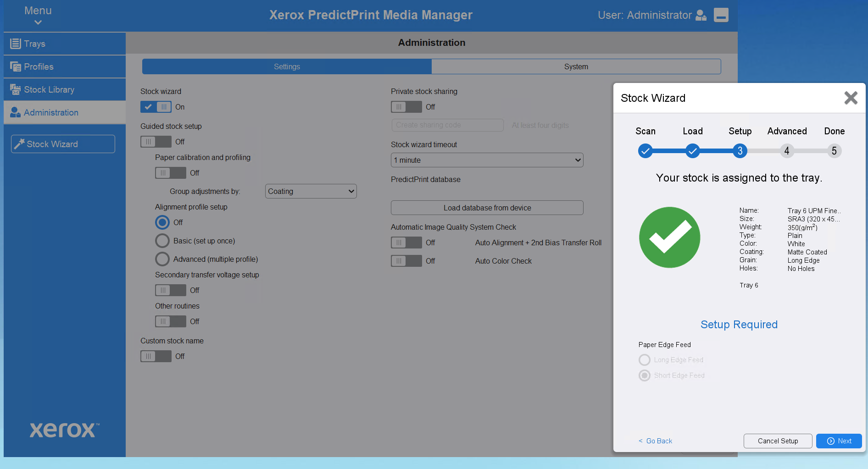Click the large green success checkmark

click(x=670, y=237)
